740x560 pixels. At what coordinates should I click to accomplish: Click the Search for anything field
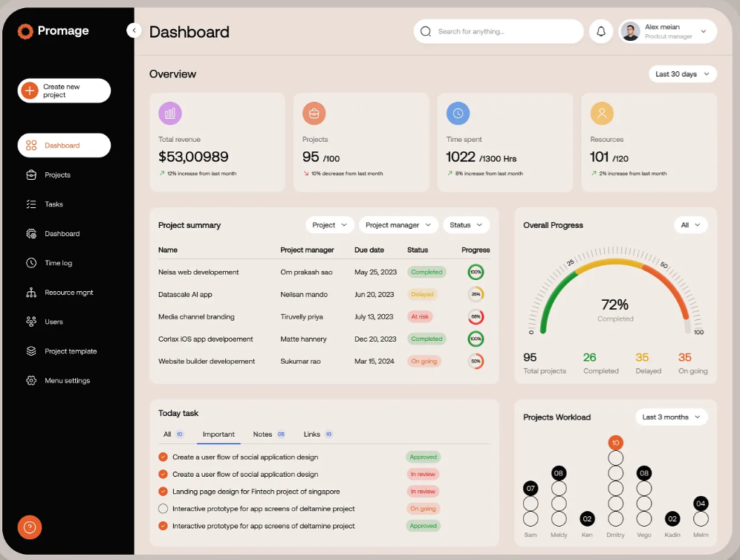(499, 31)
